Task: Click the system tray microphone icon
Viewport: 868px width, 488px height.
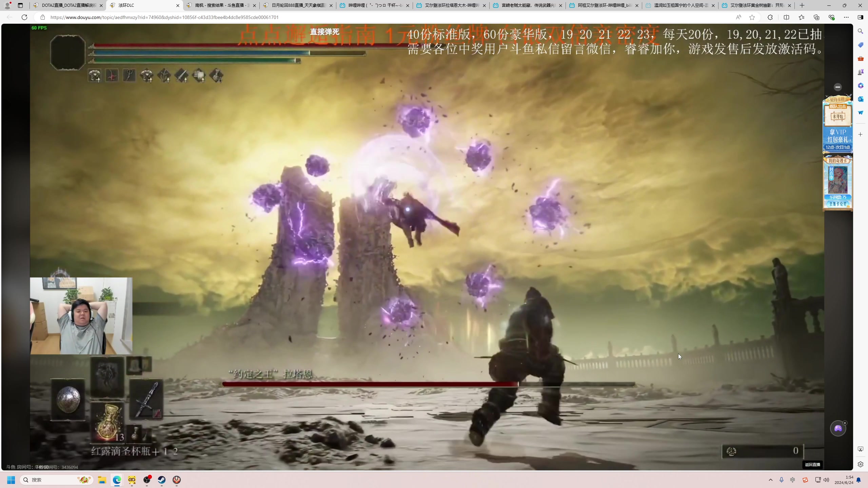Action: click(782, 480)
